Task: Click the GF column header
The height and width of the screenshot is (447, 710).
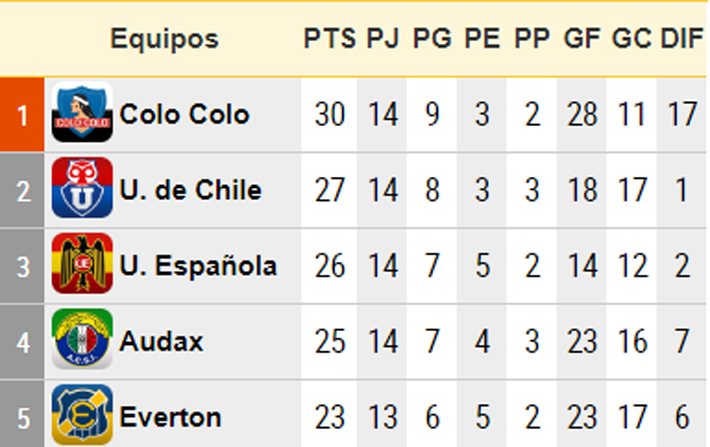Action: 582,38
